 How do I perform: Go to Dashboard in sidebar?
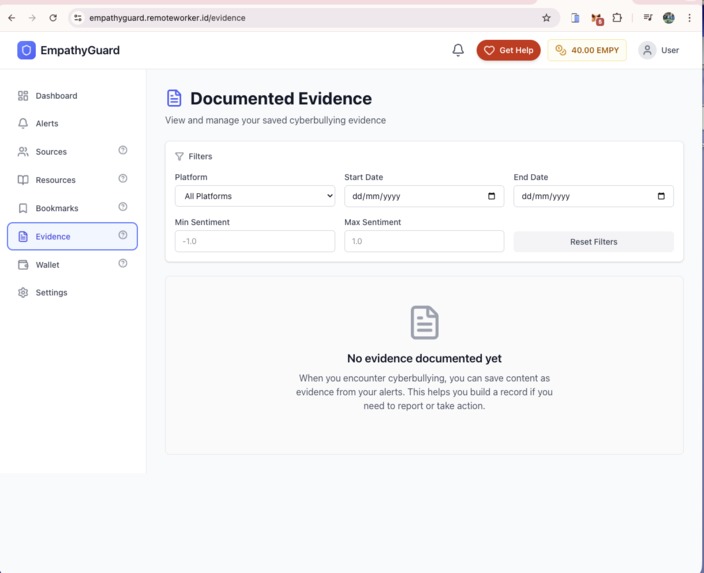72,96
